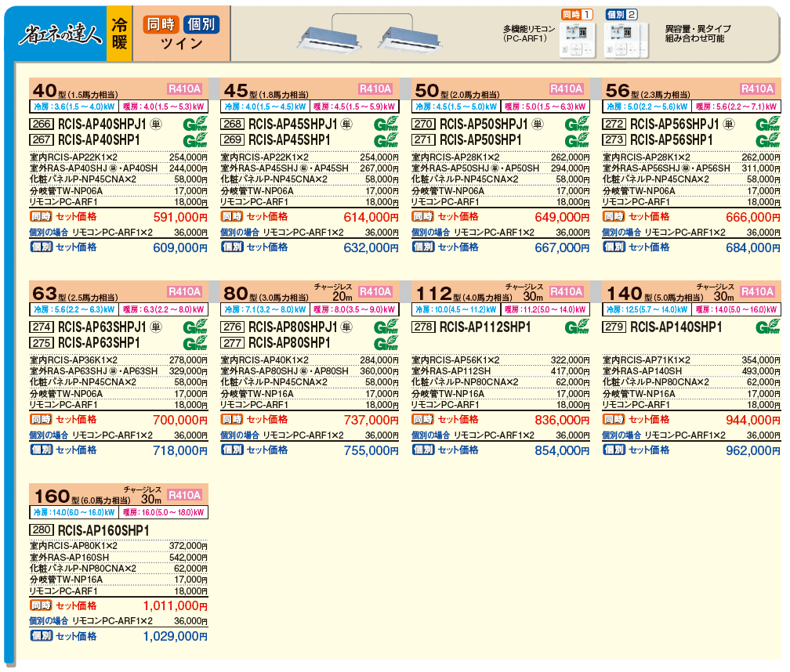
Task: Select the 多機能リモコン (PC-ARF1) label
Action: [x=529, y=34]
